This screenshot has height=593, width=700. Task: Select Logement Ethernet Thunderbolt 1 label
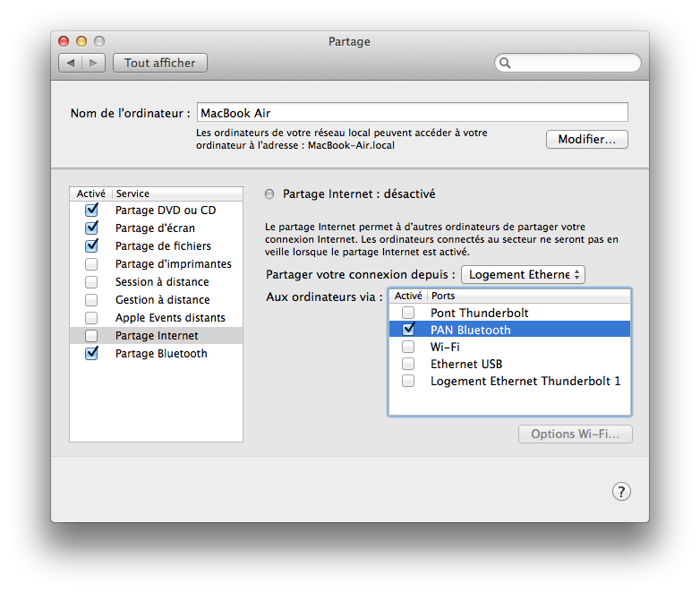point(525,382)
